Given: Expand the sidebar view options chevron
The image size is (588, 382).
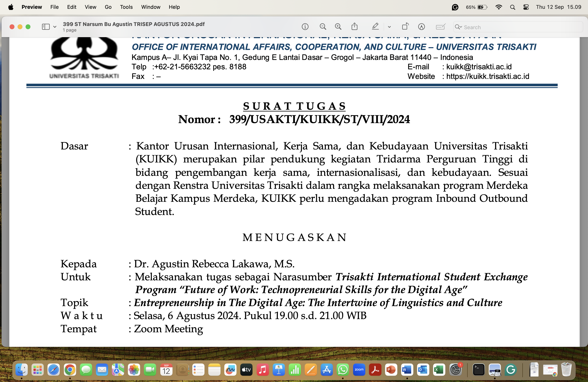Looking at the screenshot, I should (55, 27).
